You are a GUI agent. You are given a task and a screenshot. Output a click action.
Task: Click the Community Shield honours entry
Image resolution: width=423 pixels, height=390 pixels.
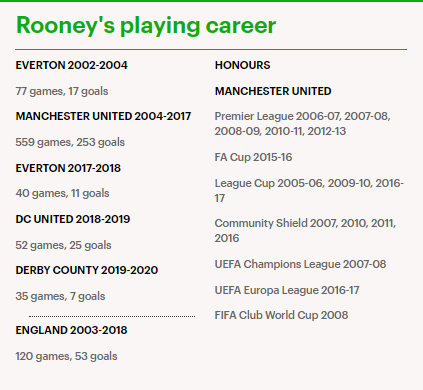[x=305, y=231]
